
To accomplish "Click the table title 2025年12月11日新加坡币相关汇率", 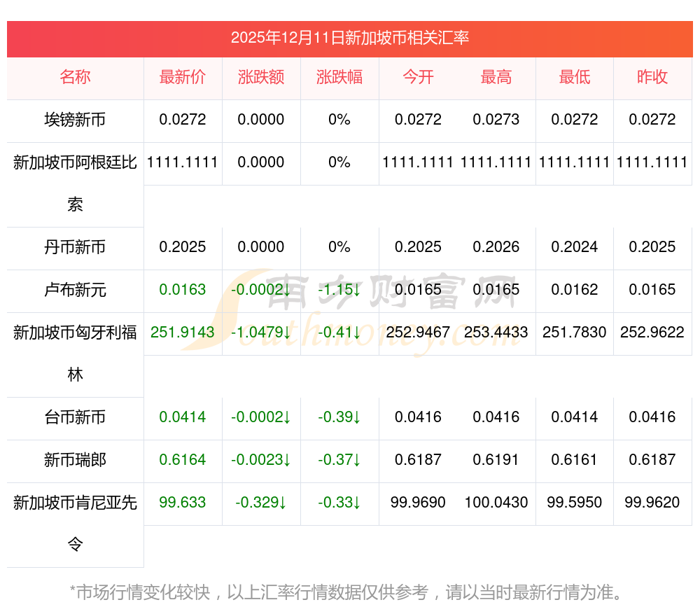I will click(350, 38).
